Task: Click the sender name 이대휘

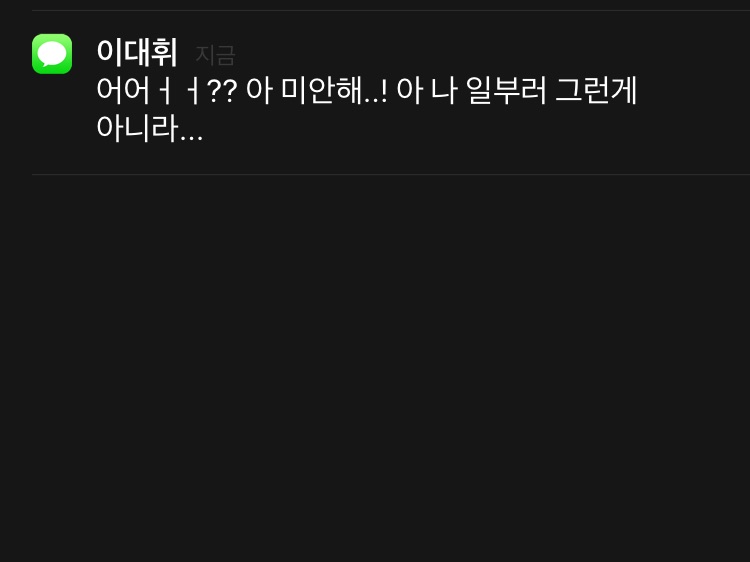Action: [137, 52]
